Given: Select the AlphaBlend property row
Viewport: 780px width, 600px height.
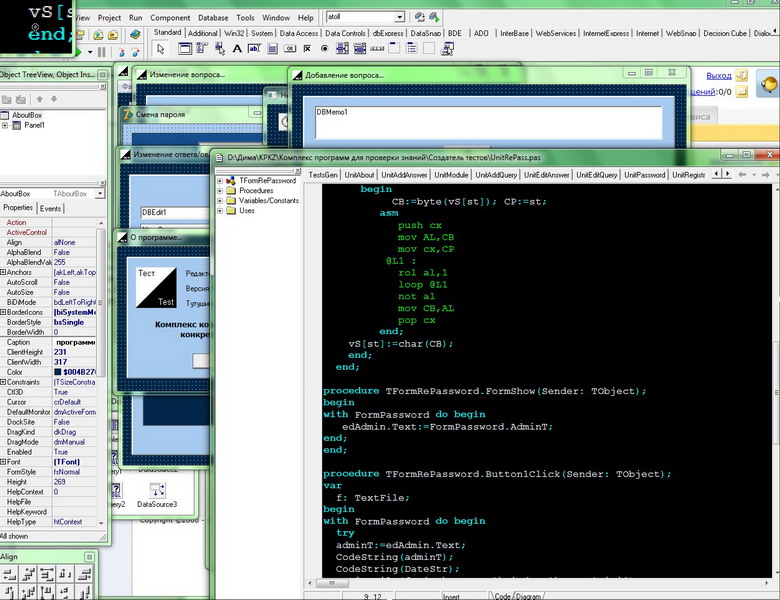Looking at the screenshot, I should [49, 252].
